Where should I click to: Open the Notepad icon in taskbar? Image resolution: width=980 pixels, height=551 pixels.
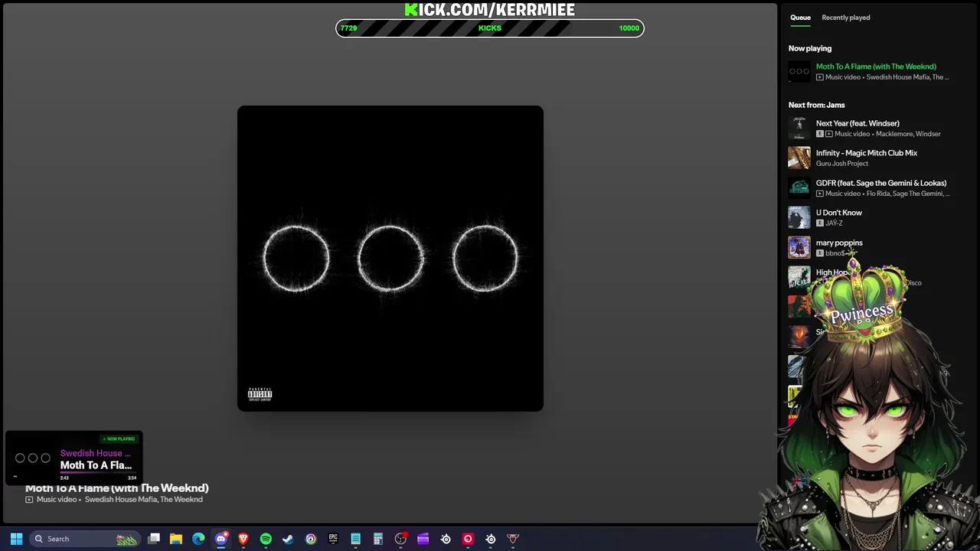355,539
